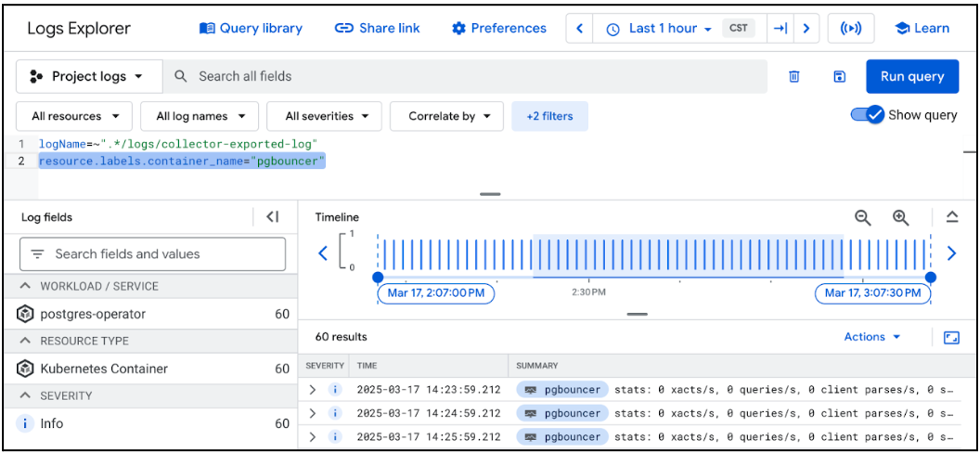Collapse the Log fields panel

tap(273, 217)
